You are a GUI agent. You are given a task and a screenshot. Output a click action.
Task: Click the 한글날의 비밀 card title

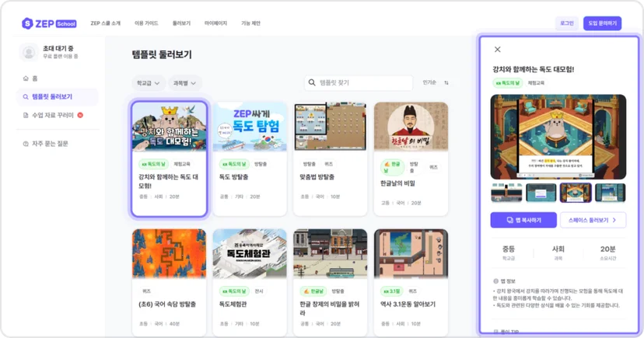tap(397, 183)
